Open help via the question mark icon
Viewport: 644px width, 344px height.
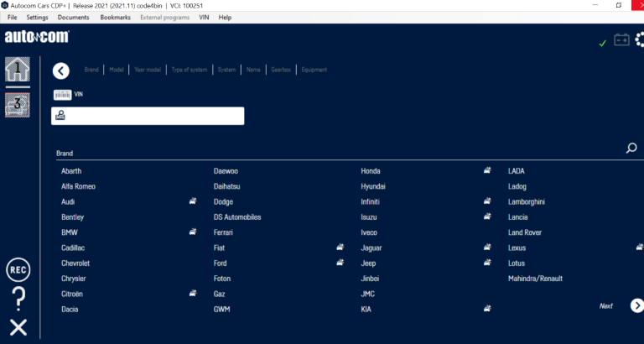[18, 298]
